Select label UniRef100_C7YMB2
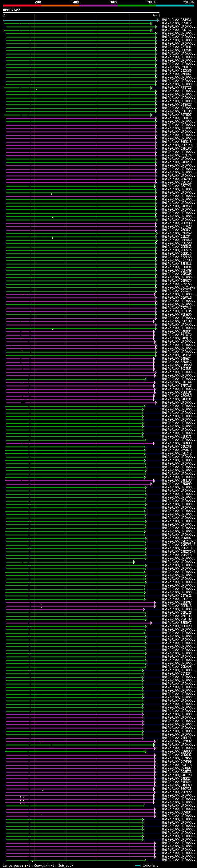Viewport: 197px width, 868px height. tap(177, 741)
